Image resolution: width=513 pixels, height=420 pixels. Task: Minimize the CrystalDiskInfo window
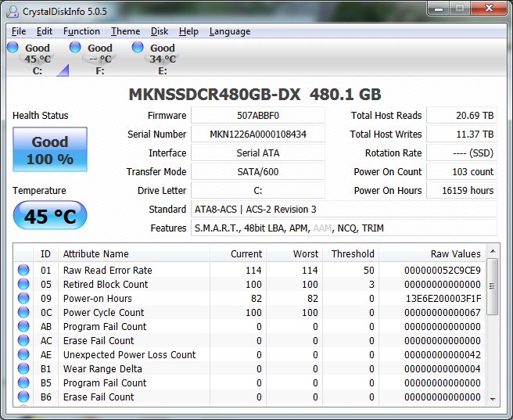click(439, 9)
